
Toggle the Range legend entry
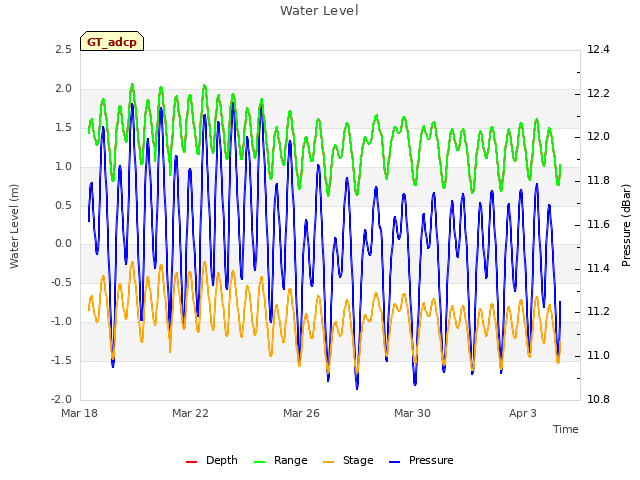(280, 460)
